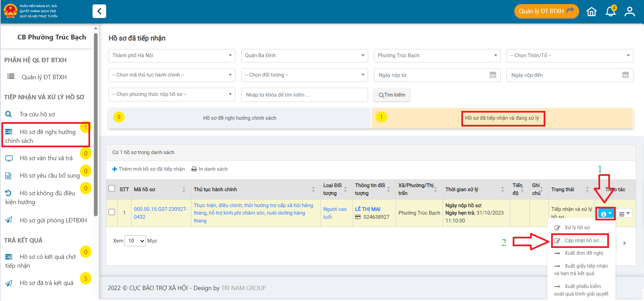The width and height of the screenshot is (644, 301).
Task: Open the hamburger list menu in row
Action: point(624,214)
